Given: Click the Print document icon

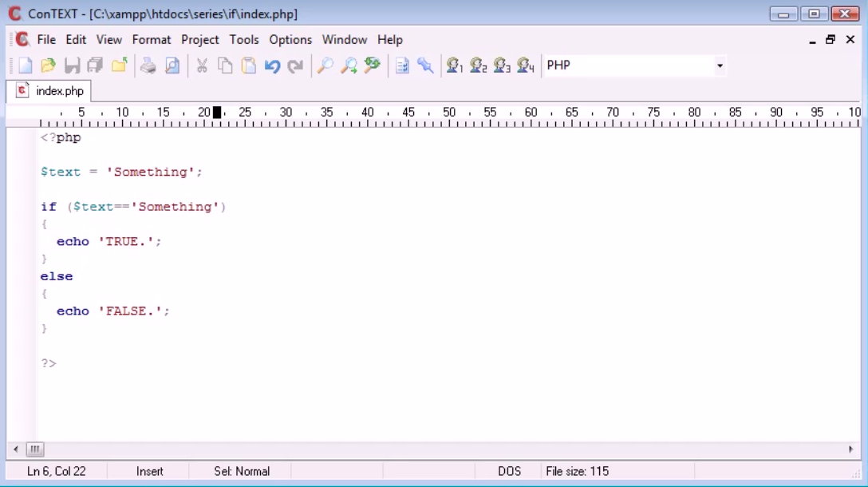Looking at the screenshot, I should 148,66.
